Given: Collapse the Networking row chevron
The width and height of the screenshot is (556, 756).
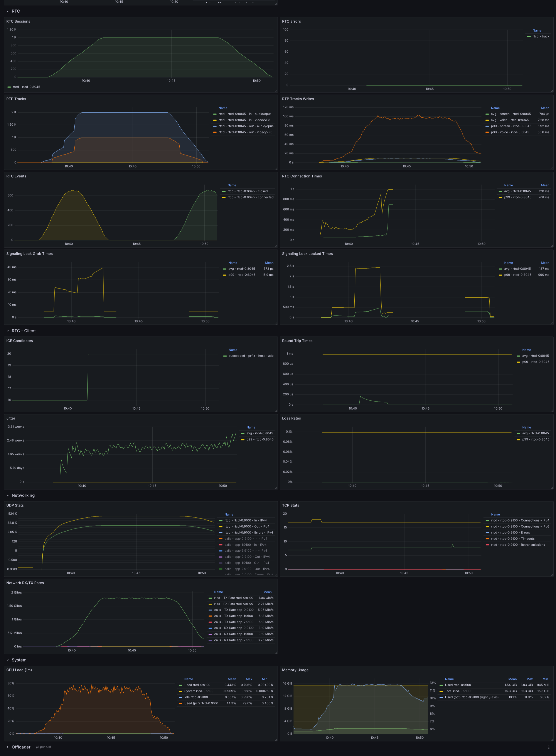Looking at the screenshot, I should tap(8, 496).
